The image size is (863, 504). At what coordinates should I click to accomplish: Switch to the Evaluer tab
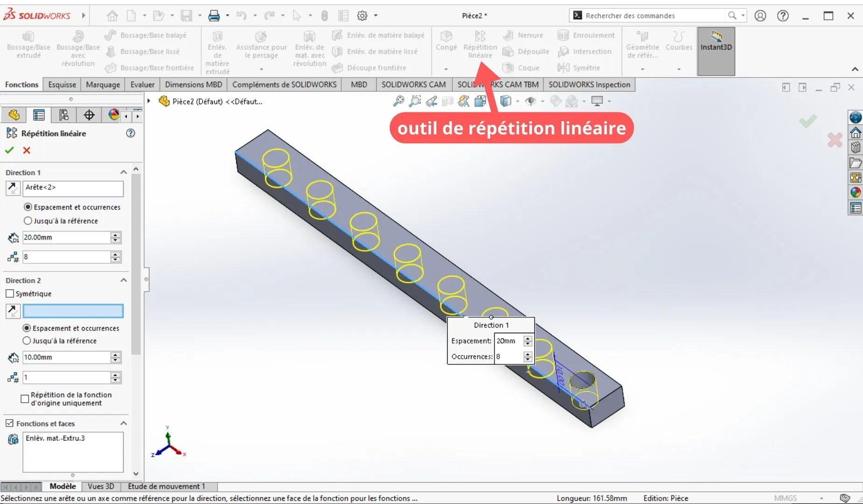142,84
